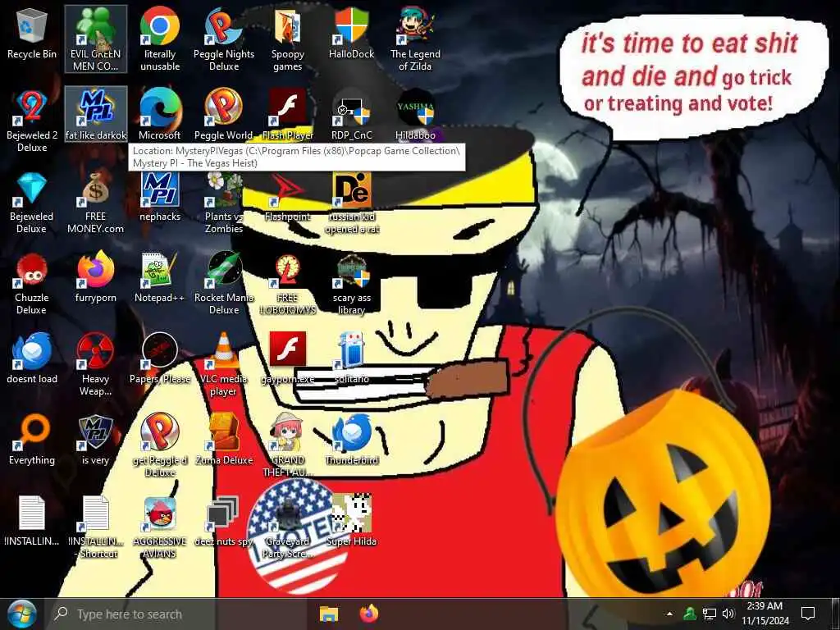Open the 2:39 AM clock and date
840x630 pixels.
[x=765, y=614]
